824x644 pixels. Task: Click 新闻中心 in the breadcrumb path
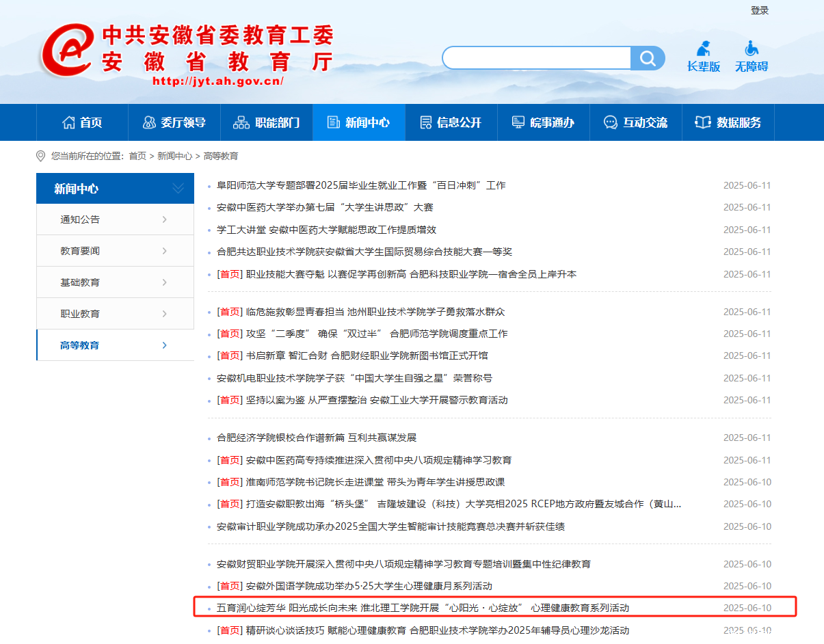coord(174,156)
